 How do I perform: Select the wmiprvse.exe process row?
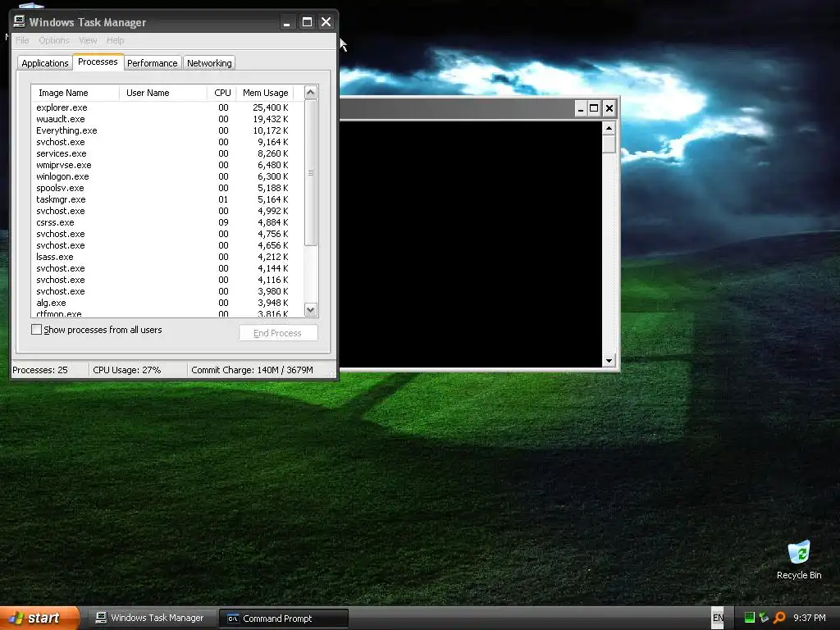167,165
